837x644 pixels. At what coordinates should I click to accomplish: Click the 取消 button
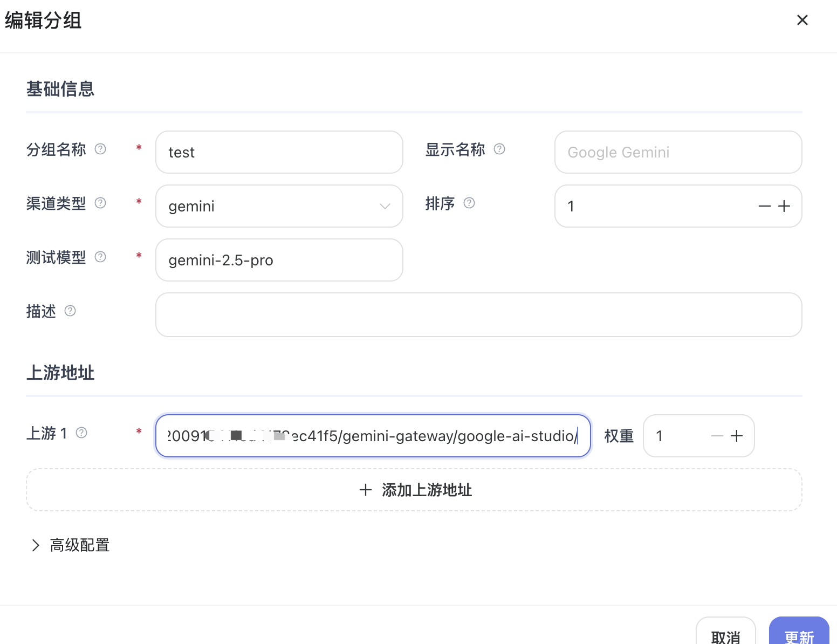tap(725, 631)
